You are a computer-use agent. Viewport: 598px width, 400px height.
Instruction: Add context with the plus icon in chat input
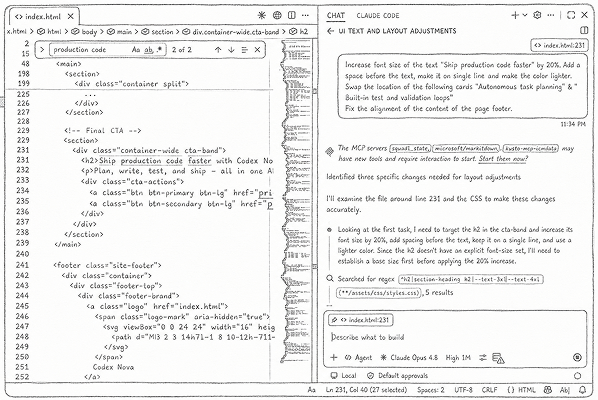(x=334, y=357)
